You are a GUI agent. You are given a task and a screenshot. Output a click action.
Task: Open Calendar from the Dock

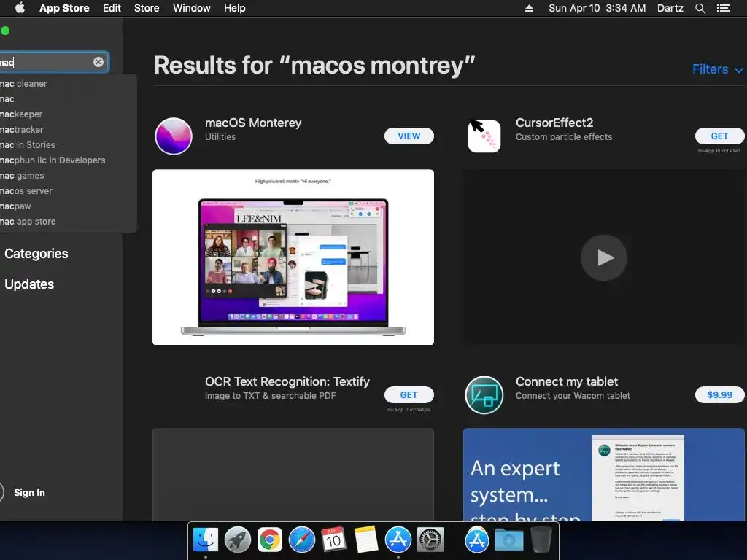pyautogui.click(x=333, y=540)
